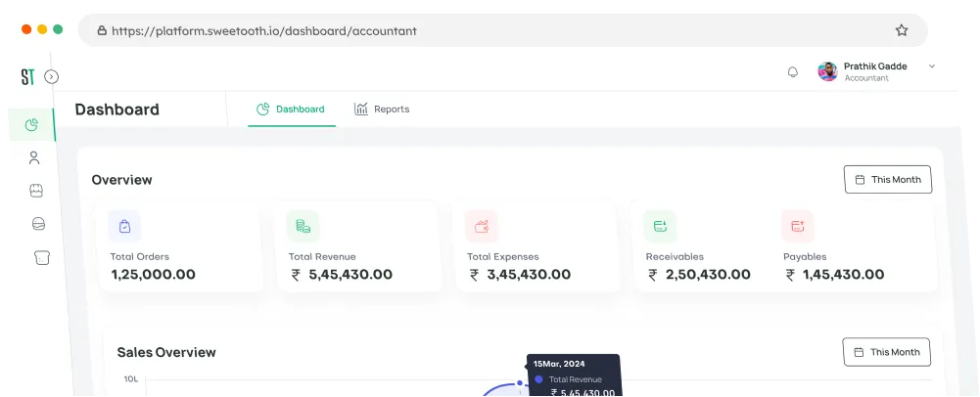Open the store sidebar icon
Image resolution: width=980 pixels, height=397 pixels.
click(36, 191)
